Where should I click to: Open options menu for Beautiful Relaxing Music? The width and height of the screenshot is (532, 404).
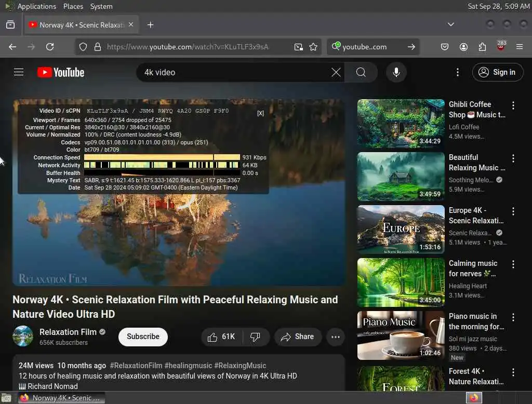[513, 158]
